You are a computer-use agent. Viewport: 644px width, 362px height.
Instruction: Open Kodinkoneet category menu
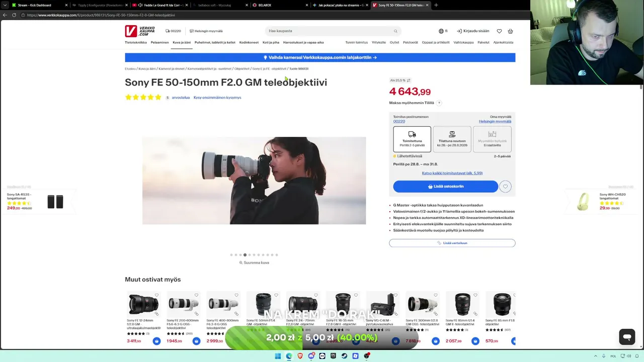(249, 42)
